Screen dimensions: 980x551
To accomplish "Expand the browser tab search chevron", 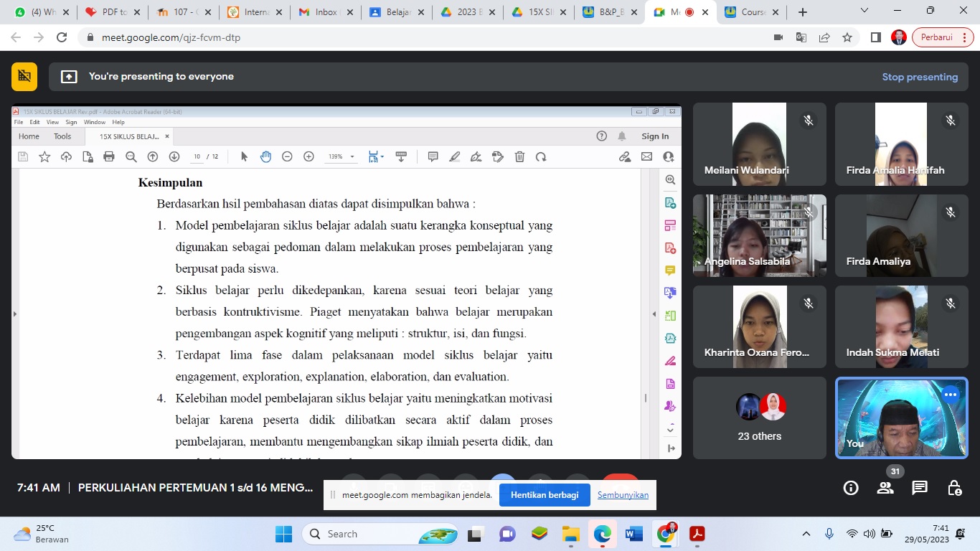I will click(x=864, y=11).
